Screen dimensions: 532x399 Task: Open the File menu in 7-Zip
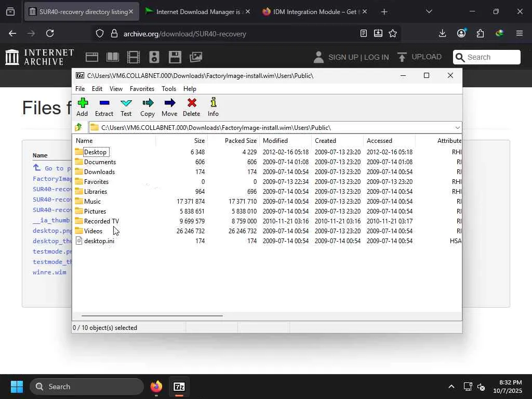tap(80, 88)
